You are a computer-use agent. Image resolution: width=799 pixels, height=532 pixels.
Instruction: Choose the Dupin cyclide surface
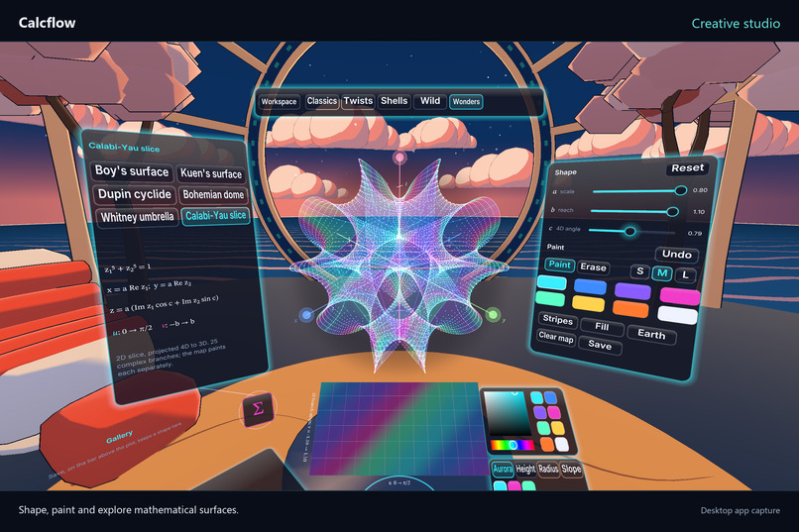pyautogui.click(x=135, y=194)
